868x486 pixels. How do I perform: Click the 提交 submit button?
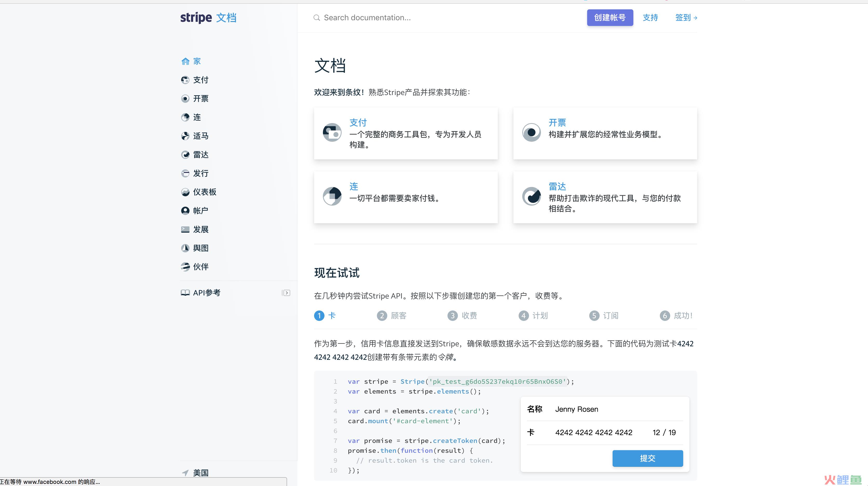[648, 458]
